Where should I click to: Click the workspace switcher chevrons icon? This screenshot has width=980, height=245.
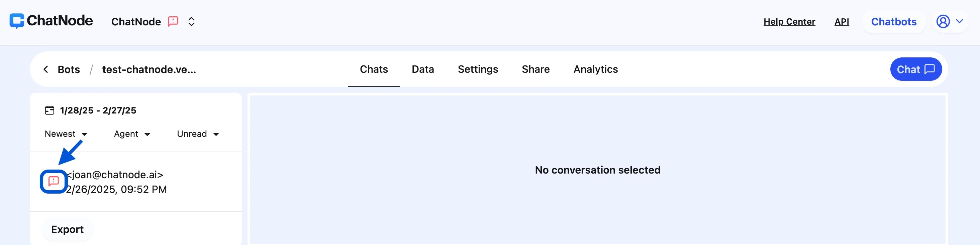(191, 22)
